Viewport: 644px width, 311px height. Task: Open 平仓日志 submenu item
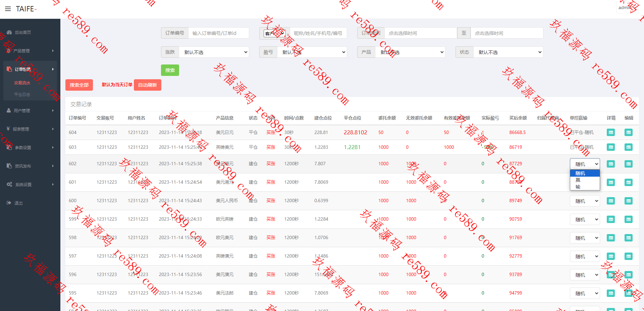click(22, 94)
